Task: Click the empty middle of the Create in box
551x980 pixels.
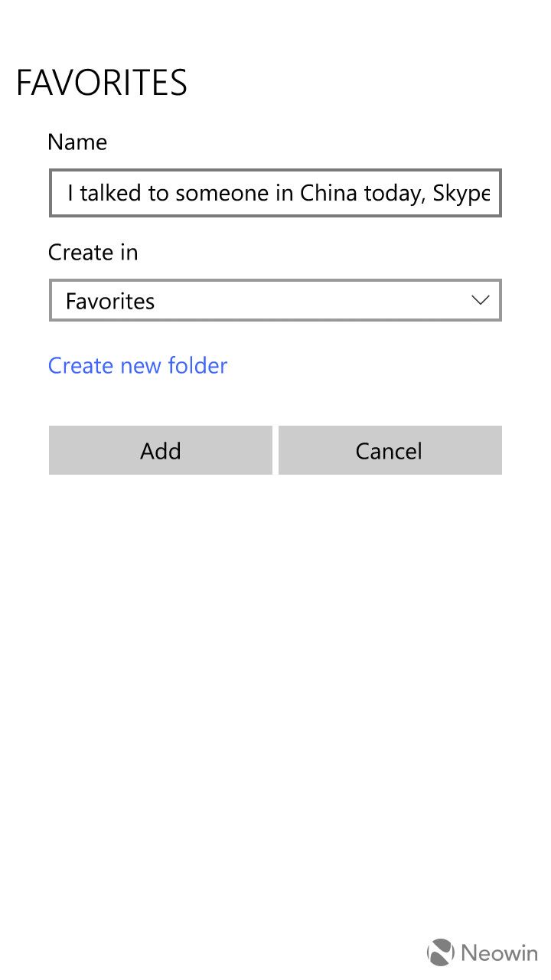Action: (306, 300)
